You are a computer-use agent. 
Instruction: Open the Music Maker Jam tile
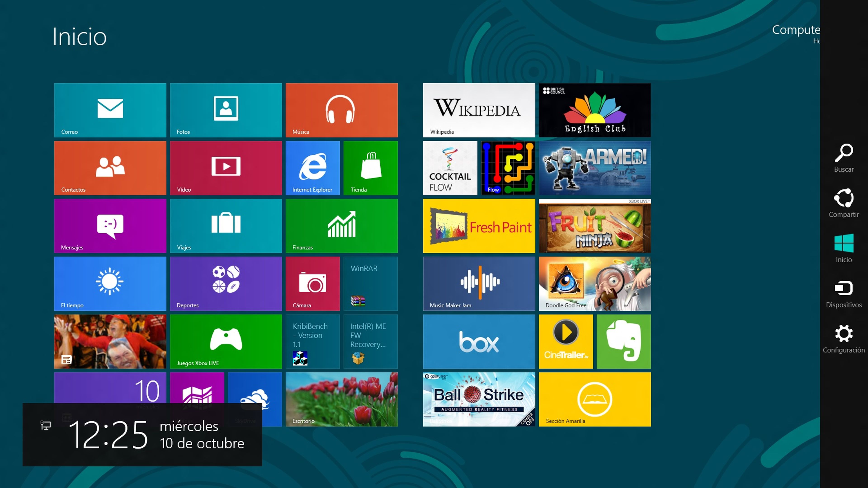479,283
